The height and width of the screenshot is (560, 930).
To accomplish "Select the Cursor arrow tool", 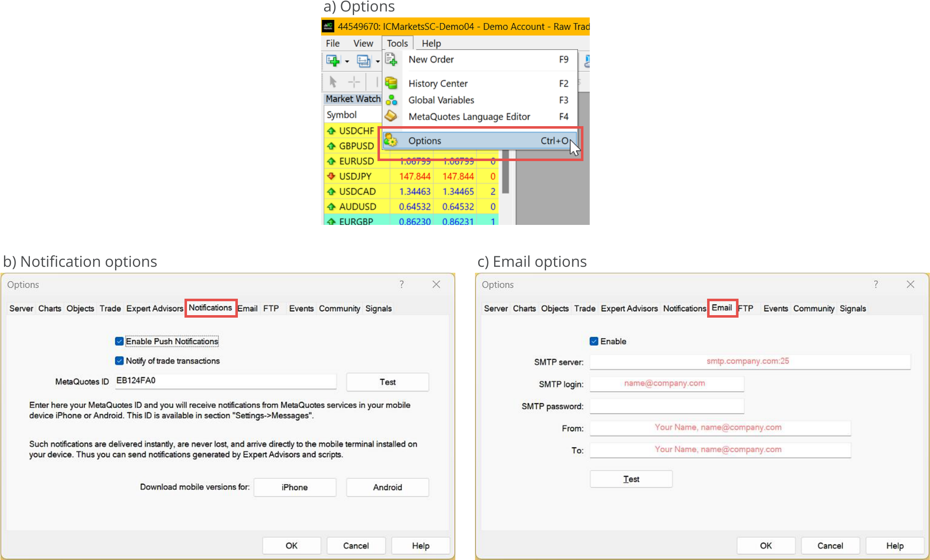I will [x=333, y=81].
